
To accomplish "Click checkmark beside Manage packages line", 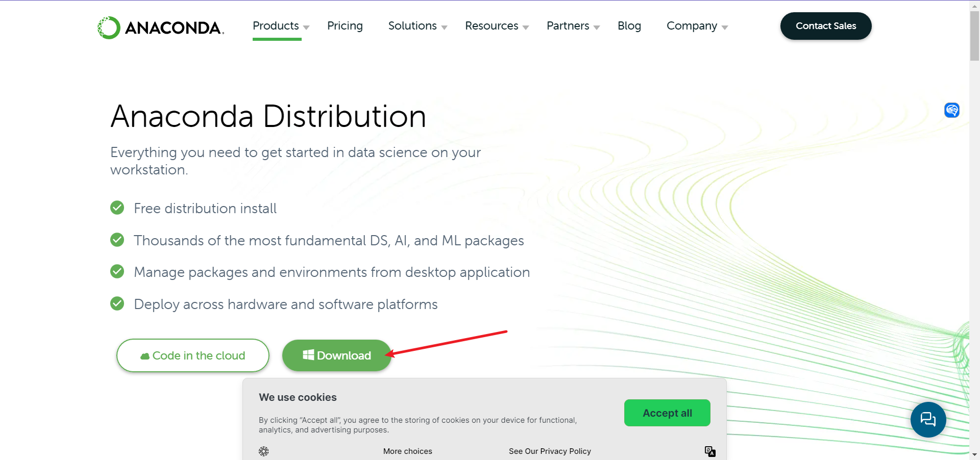I will coord(117,271).
